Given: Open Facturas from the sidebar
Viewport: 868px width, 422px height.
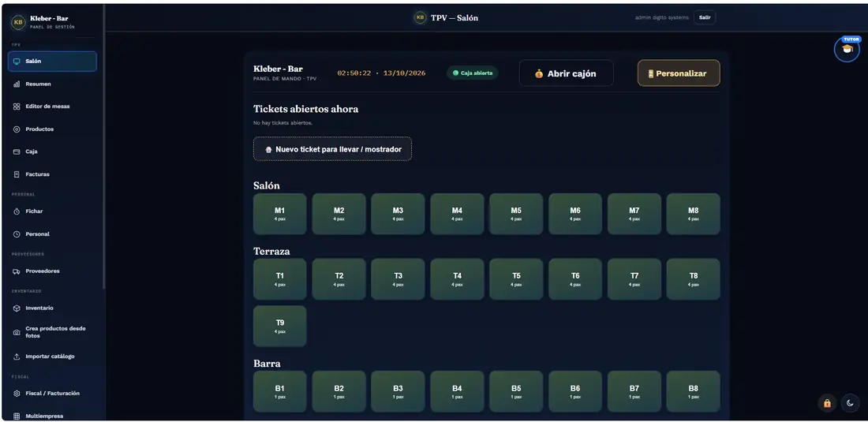Looking at the screenshot, I should [x=53, y=174].
